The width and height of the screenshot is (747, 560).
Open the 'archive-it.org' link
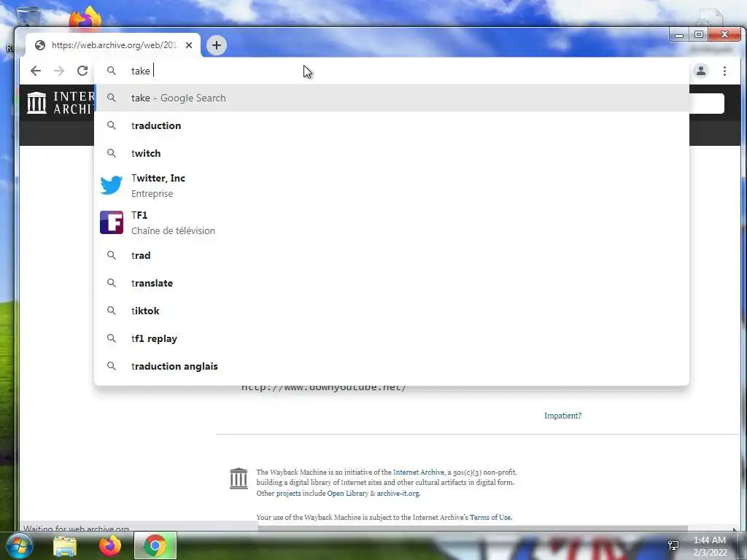[x=398, y=494]
